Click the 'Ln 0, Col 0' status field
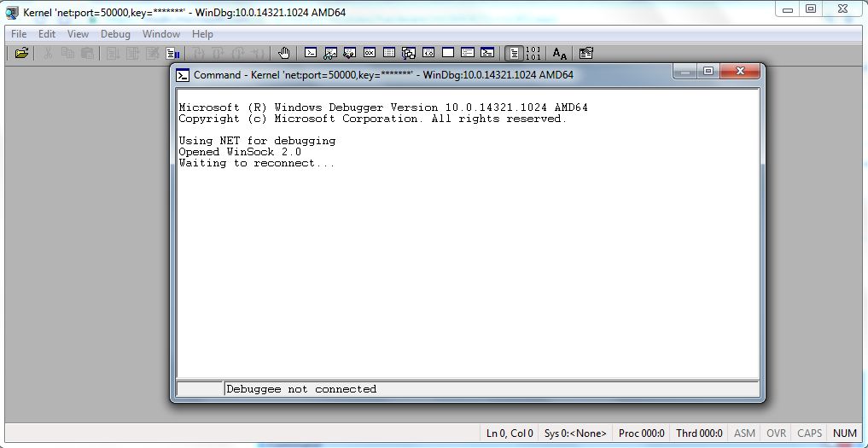 (x=510, y=433)
